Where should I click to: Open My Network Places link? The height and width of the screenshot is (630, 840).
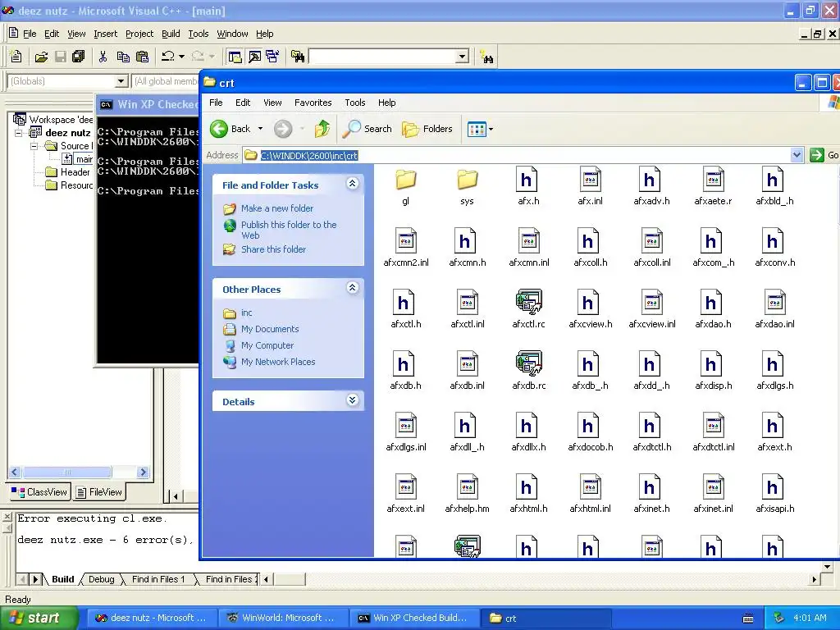pos(278,362)
